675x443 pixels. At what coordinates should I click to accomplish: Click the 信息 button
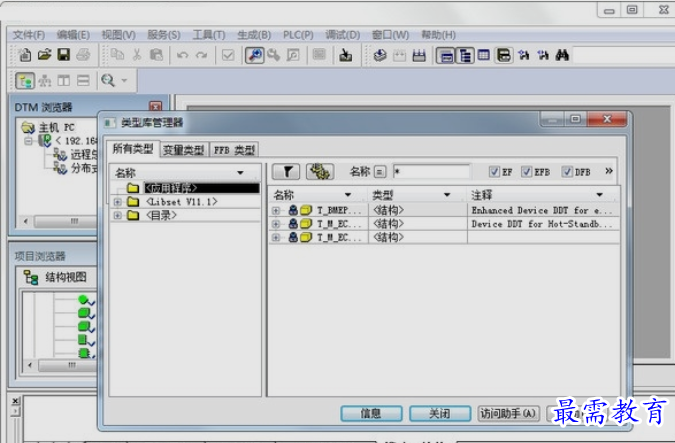coord(371,414)
